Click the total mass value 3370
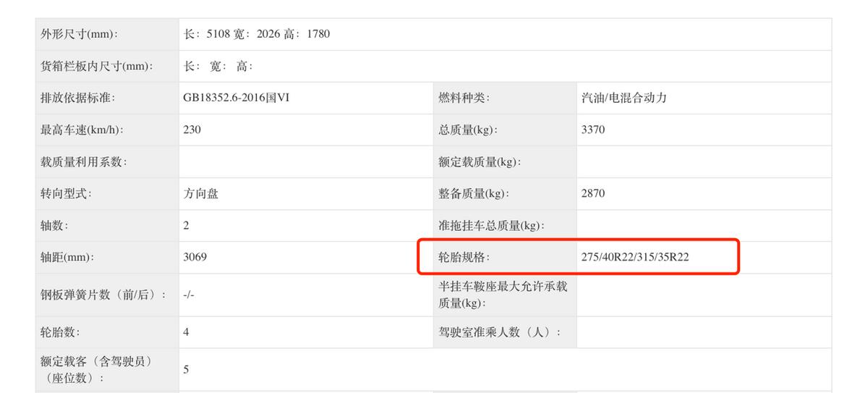The height and width of the screenshot is (393, 868). [x=593, y=130]
